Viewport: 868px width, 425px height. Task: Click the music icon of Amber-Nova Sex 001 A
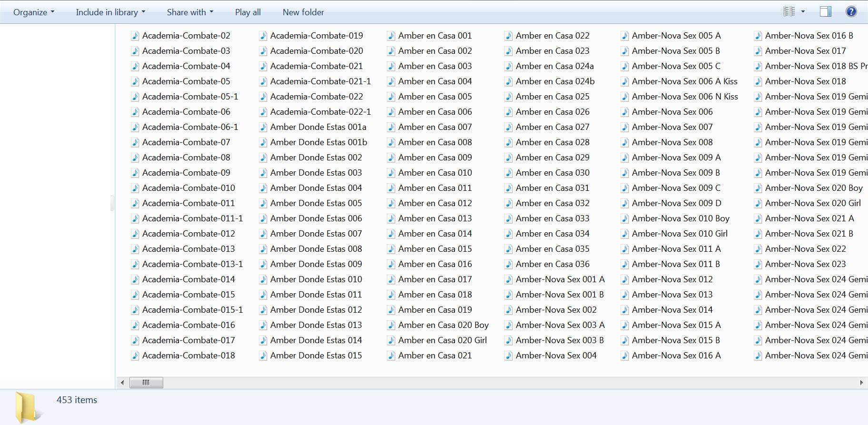click(x=509, y=279)
